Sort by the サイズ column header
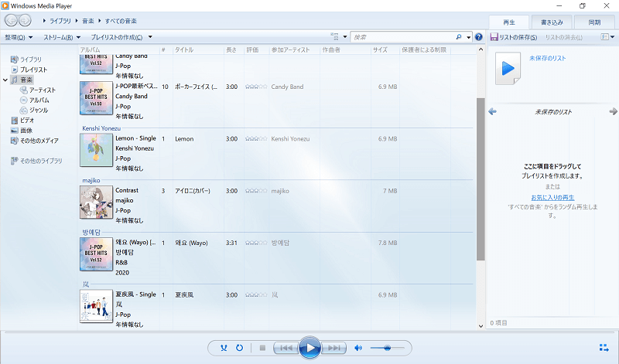Screen dimensions: 619x364 385,49
